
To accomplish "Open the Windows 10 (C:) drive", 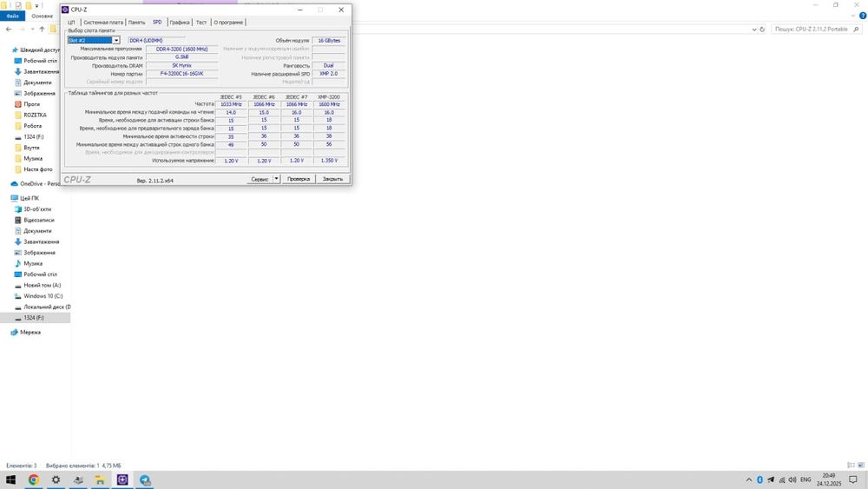I will click(x=43, y=295).
